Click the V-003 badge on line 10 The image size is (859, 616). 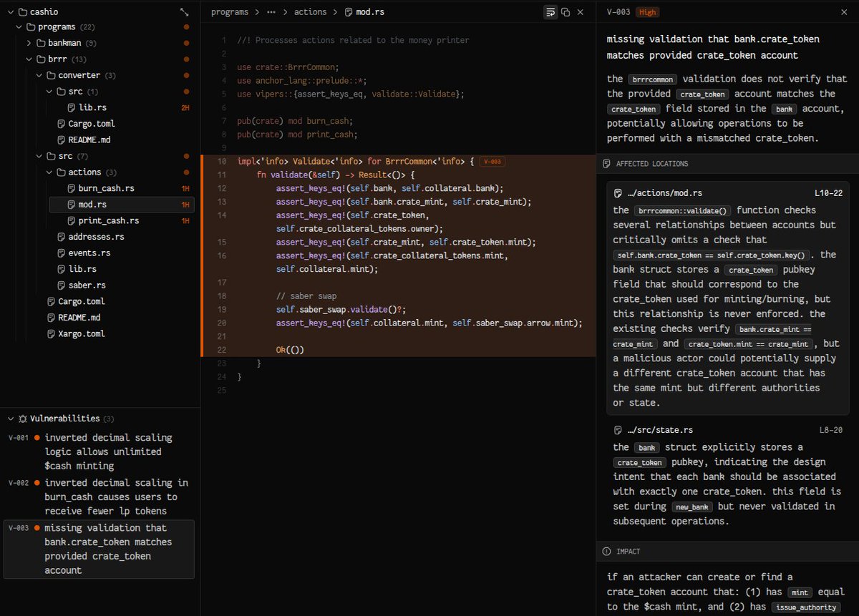coord(492,162)
